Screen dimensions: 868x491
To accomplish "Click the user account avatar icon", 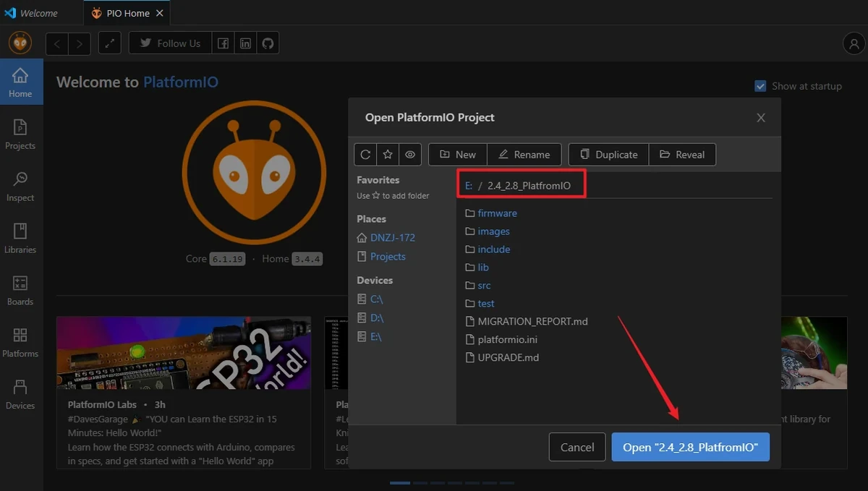I will pyautogui.click(x=854, y=43).
